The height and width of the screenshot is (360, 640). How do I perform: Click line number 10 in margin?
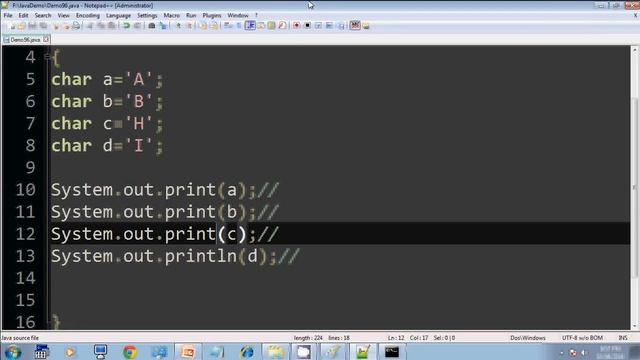[26, 190]
